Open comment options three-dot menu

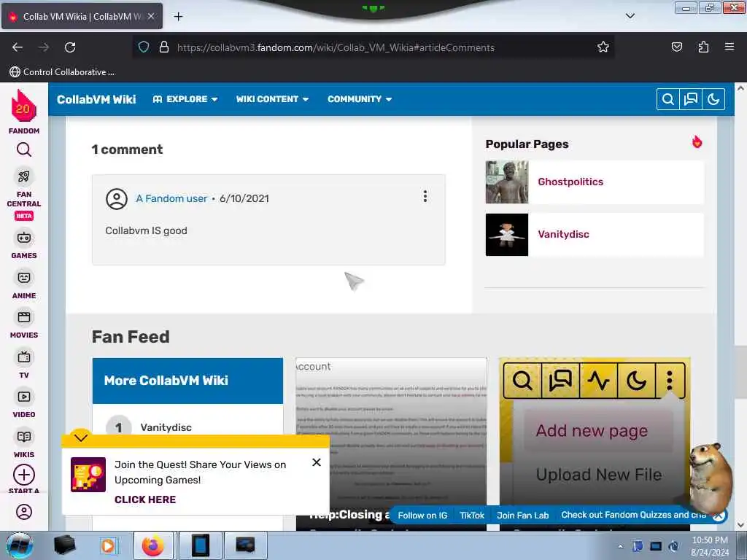[x=425, y=196]
